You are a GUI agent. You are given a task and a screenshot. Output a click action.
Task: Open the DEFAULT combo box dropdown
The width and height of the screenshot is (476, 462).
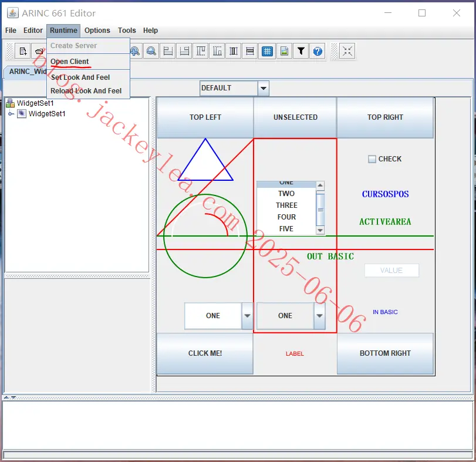click(x=263, y=88)
